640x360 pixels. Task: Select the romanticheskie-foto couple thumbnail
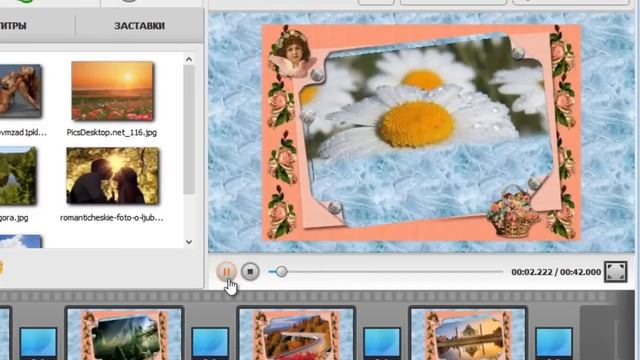tap(113, 176)
